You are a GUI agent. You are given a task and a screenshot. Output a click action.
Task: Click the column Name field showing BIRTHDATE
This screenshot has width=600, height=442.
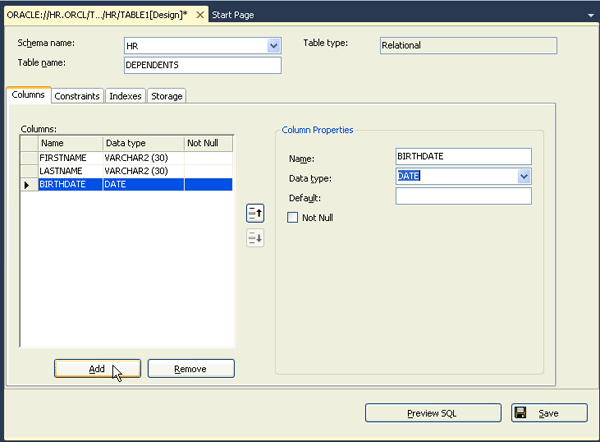463,157
